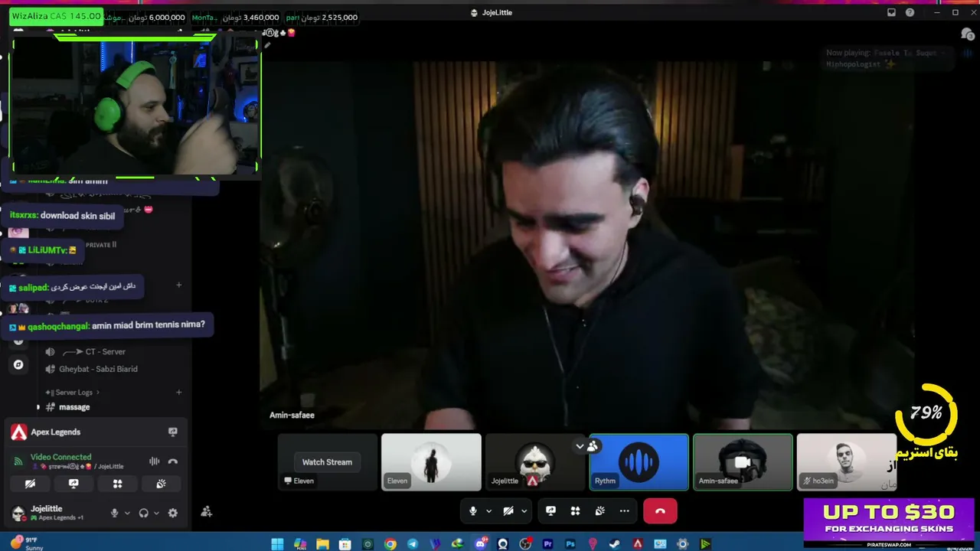
Task: Select the Rythm bot tile
Action: point(639,462)
